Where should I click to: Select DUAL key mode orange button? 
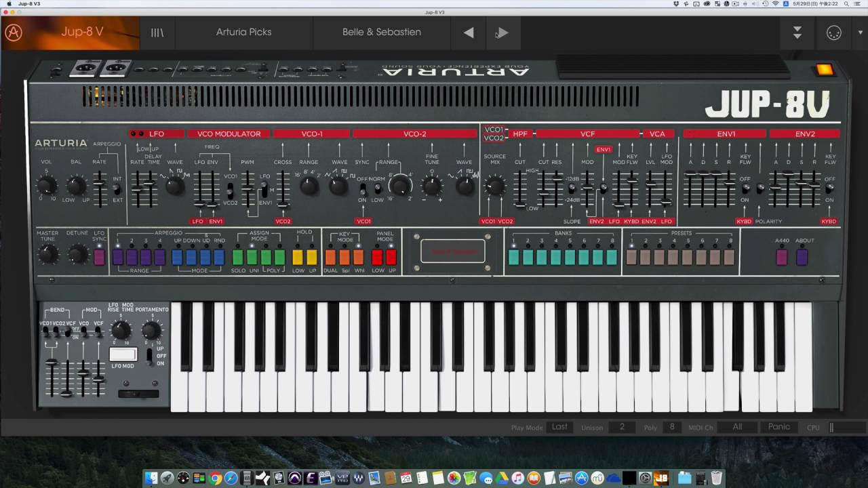point(330,257)
